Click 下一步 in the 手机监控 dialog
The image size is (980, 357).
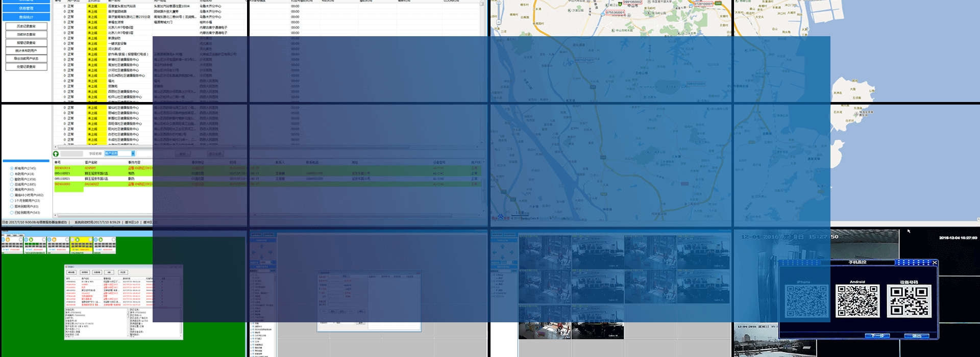point(877,336)
